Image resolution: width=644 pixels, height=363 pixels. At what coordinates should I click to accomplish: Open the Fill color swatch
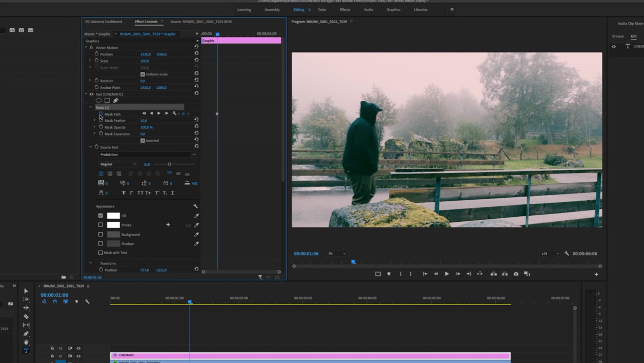coord(113,216)
